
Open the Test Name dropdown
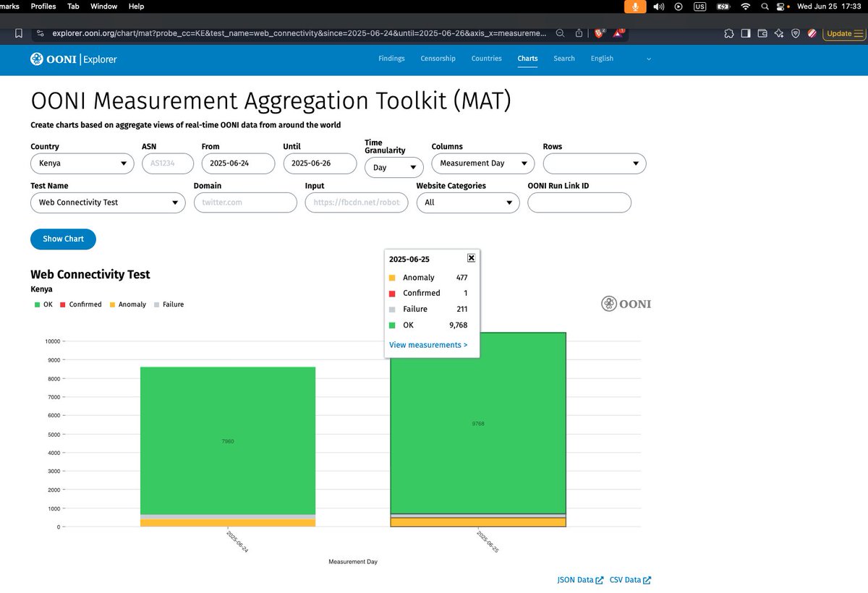pyautogui.click(x=108, y=202)
